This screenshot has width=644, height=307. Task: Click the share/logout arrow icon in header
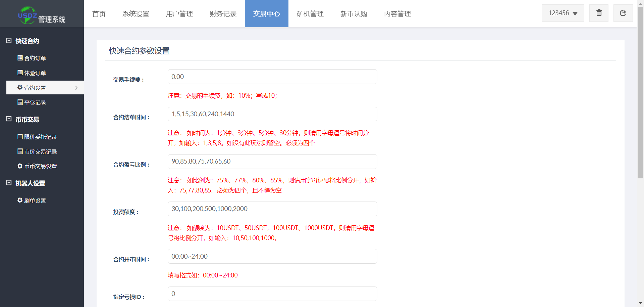(623, 13)
